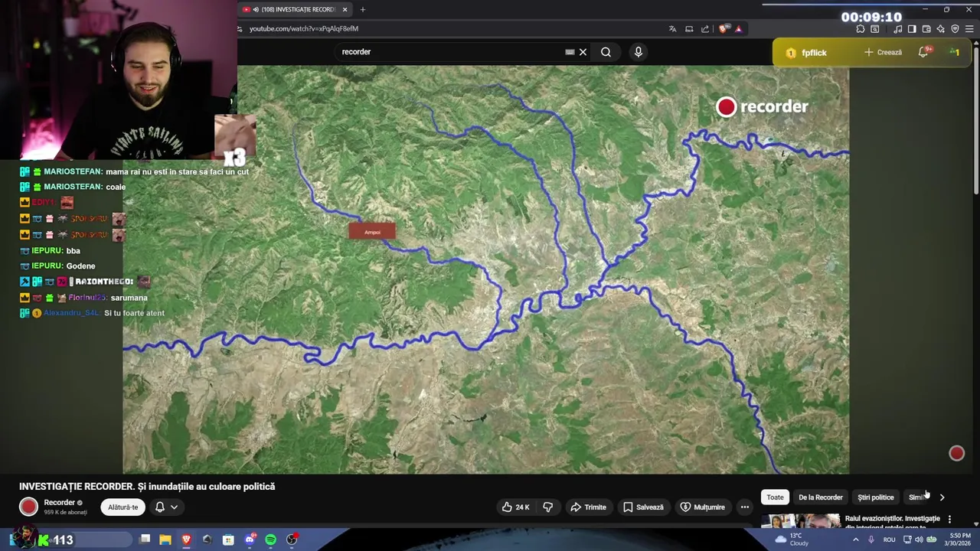This screenshot has width=980, height=551.
Task: Click the Creează button
Action: pos(884,52)
